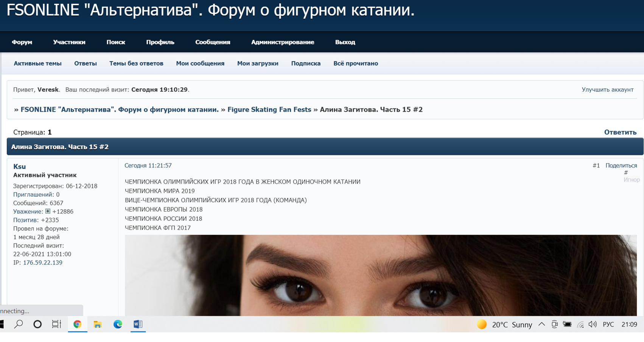Click IP address 176.59.22.139
The image size is (644, 342).
pyautogui.click(x=43, y=262)
